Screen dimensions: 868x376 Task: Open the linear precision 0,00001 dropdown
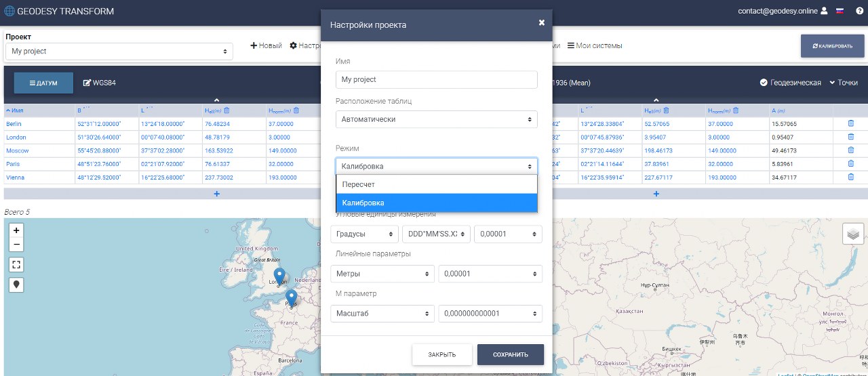(490, 274)
